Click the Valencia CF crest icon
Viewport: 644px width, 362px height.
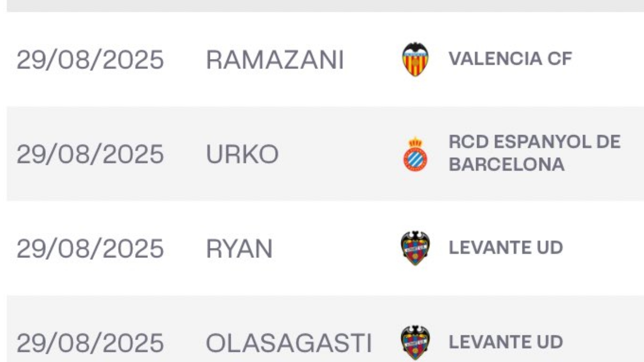coord(415,59)
